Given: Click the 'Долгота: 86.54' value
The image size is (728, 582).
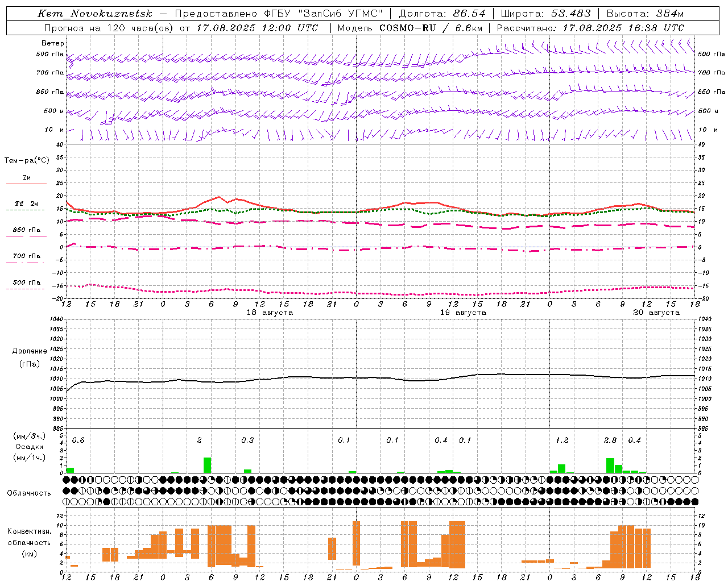Looking at the screenshot, I should (442, 14).
